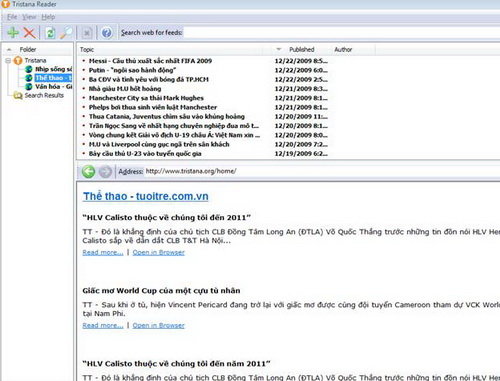Select topic 'Ba CĐV và tình yêu với bóng đá TP.HCM'
This screenshot has width=500, height=381.
click(149, 80)
